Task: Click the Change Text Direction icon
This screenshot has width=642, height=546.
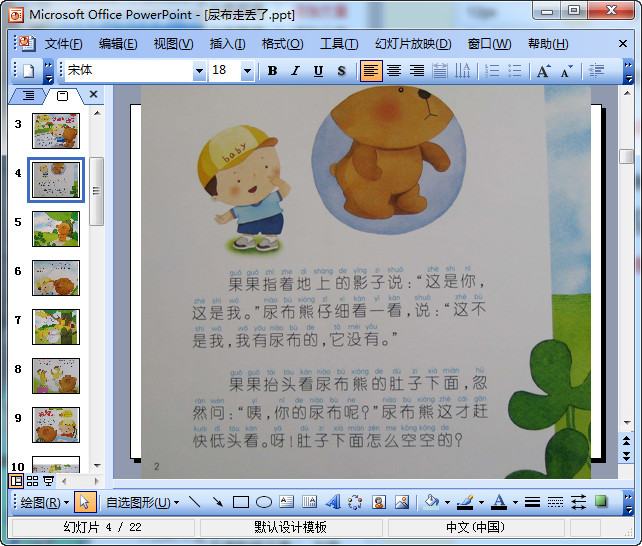Action: (463, 71)
